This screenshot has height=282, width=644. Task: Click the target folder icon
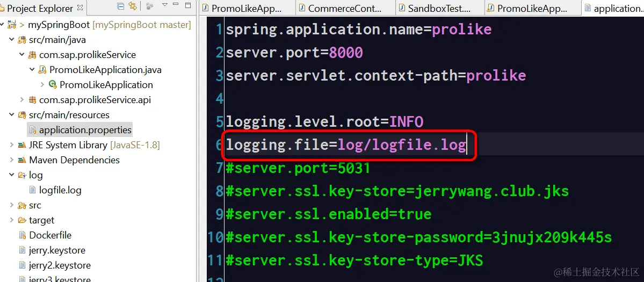[22, 220]
